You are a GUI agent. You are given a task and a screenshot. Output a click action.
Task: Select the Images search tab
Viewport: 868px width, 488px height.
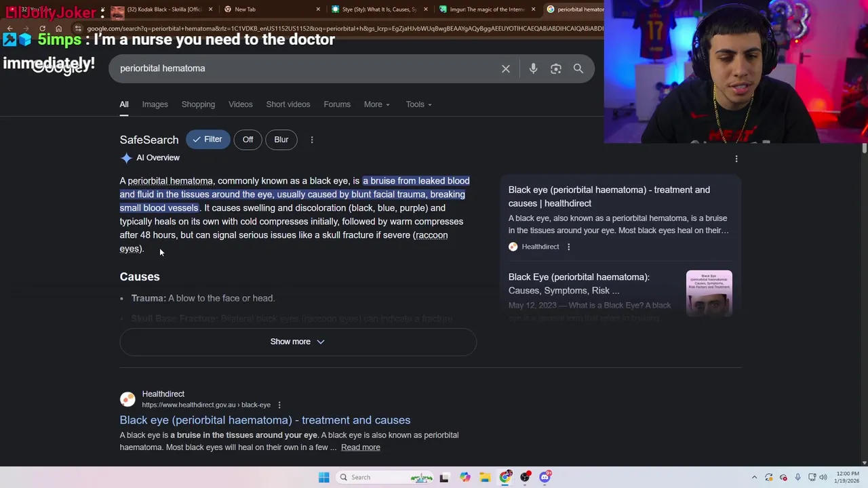(155, 104)
